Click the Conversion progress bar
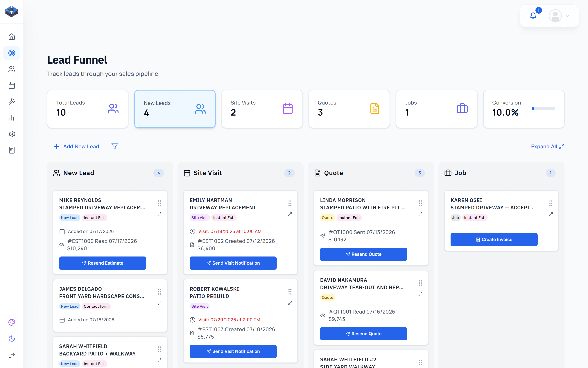The image size is (588, 368). tap(544, 109)
